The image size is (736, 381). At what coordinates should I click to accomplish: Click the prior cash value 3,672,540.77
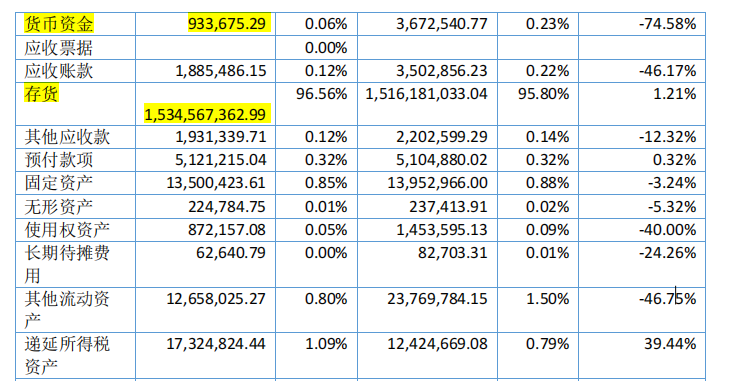coord(442,23)
